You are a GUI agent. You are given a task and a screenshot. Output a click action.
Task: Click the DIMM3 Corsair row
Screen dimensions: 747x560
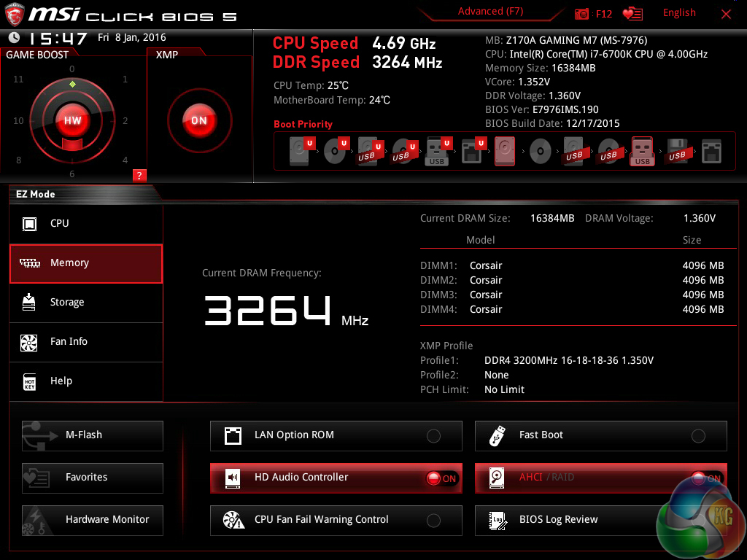coord(572,295)
